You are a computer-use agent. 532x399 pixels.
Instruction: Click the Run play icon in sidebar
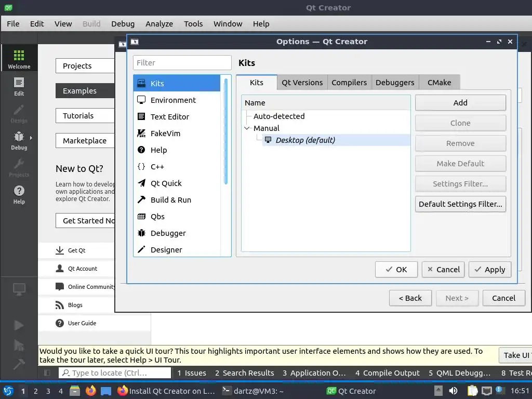pyautogui.click(x=19, y=325)
